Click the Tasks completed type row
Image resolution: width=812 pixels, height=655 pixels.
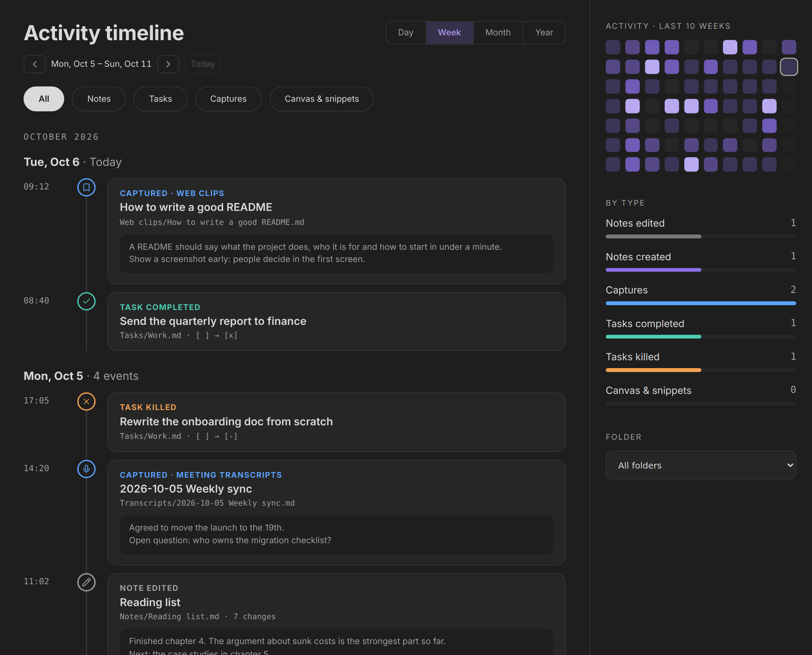click(701, 328)
